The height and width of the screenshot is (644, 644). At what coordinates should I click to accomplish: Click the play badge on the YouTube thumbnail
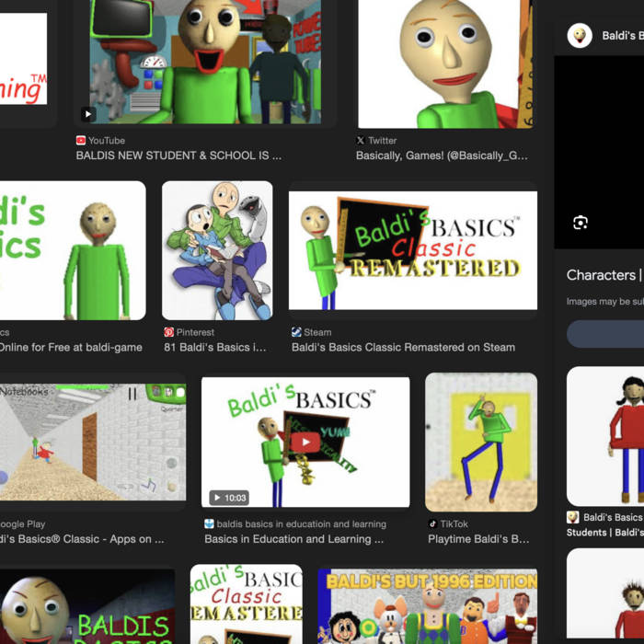tap(87, 115)
